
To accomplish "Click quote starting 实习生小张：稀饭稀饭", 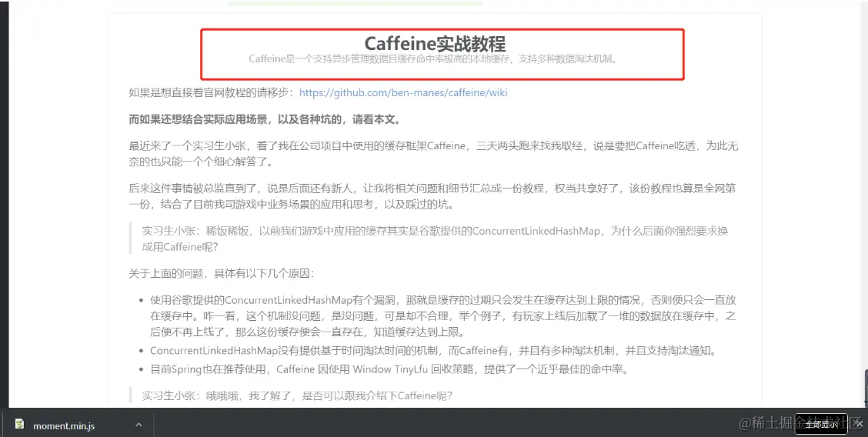I will [x=435, y=239].
